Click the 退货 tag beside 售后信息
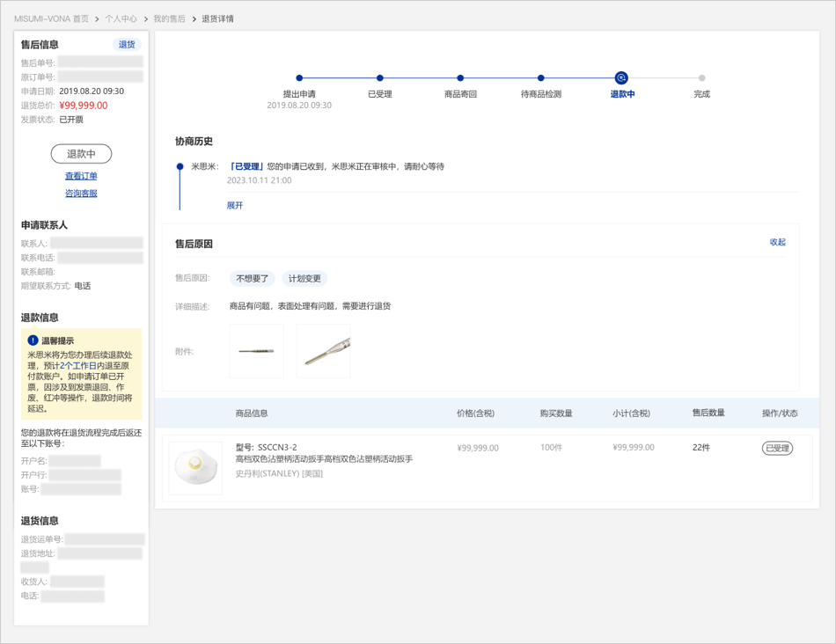836x644 pixels. [127, 44]
